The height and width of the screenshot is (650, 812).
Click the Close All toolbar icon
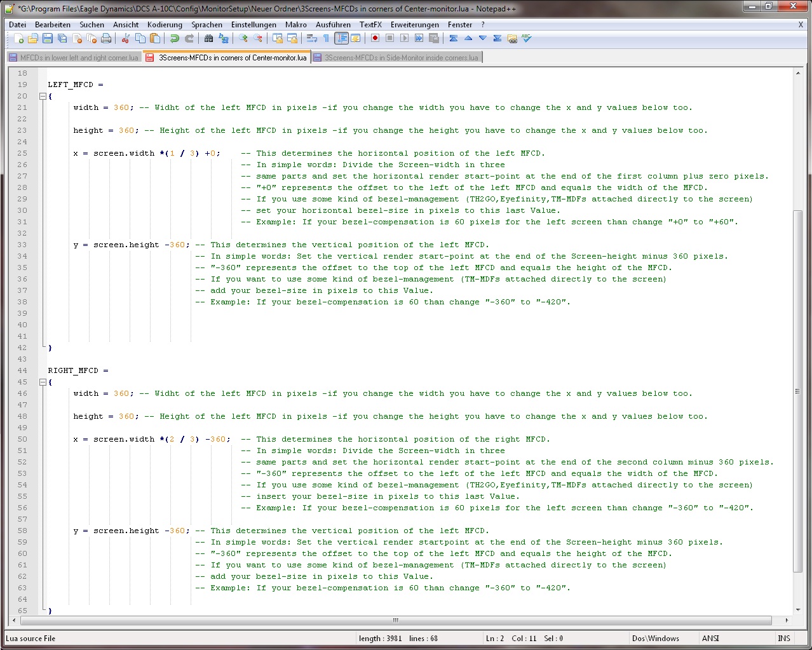[91, 38]
